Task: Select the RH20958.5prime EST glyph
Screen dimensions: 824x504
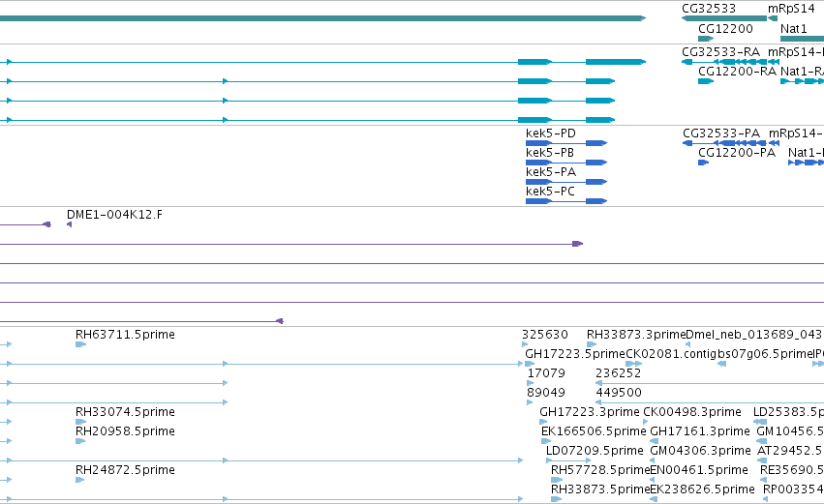Action: click(x=80, y=441)
